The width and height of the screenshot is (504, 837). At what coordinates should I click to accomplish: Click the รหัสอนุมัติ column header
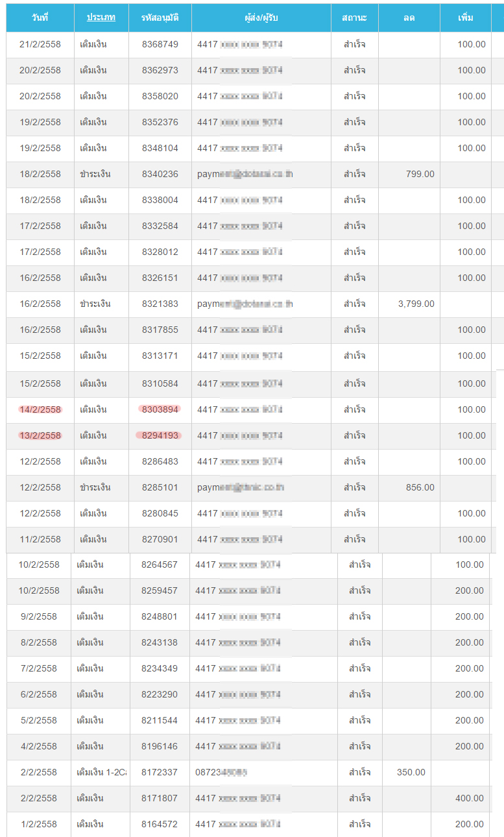[160, 18]
